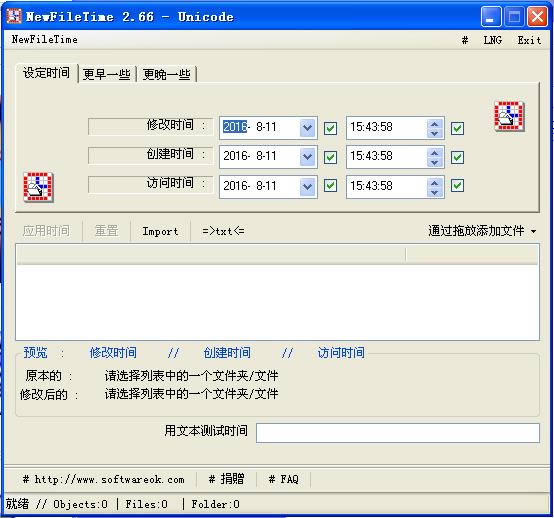The image size is (554, 518).
Task: Click the file list first column header
Action: point(211,254)
